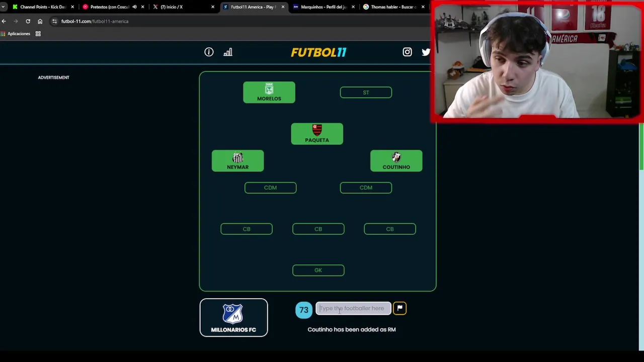The height and width of the screenshot is (362, 644).
Task: Go to browser home icon
Action: (x=40, y=21)
